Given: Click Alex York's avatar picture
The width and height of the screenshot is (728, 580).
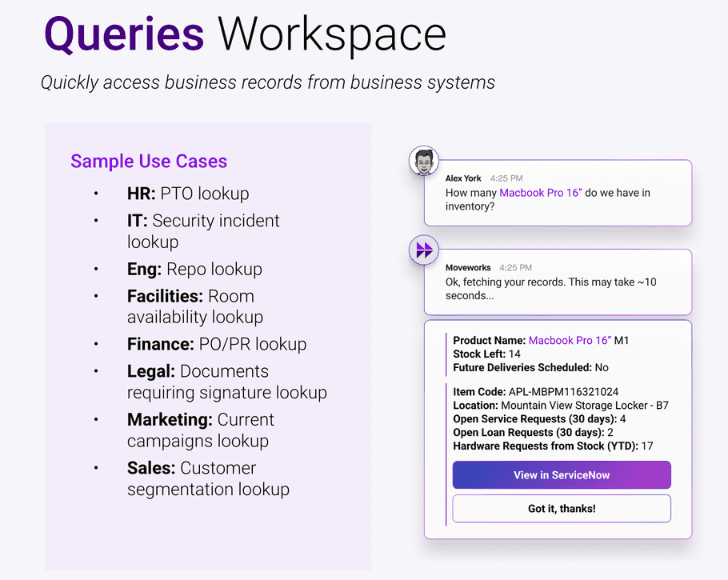Looking at the screenshot, I should 424,161.
